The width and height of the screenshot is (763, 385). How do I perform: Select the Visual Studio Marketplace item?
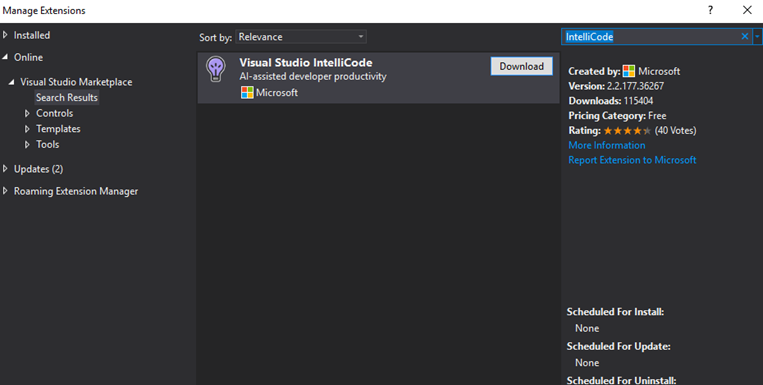coord(76,82)
